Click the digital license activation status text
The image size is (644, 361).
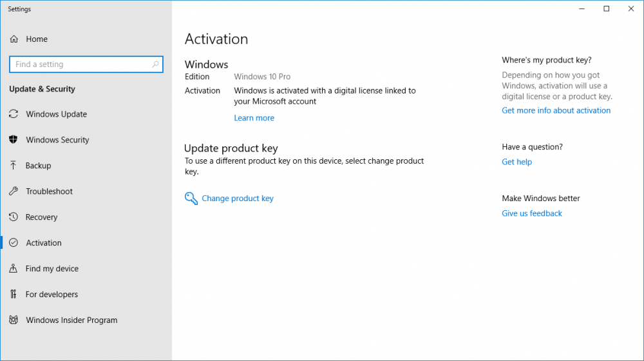[325, 96]
